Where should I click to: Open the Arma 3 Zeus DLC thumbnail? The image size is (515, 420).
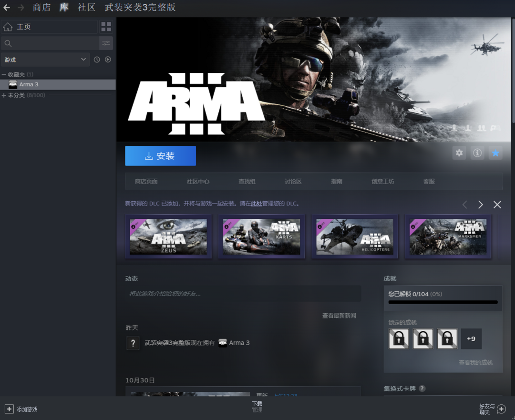168,236
